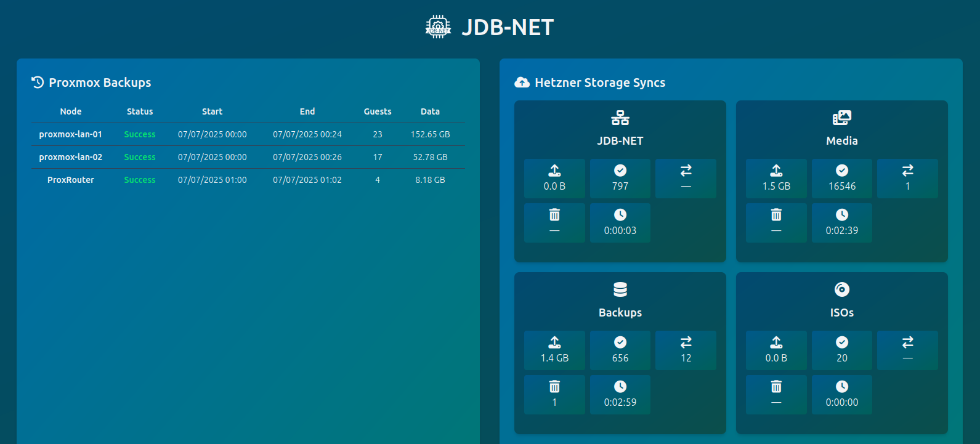The height and width of the screenshot is (444, 980).
Task: Click the guest count 23
Action: pyautogui.click(x=378, y=134)
